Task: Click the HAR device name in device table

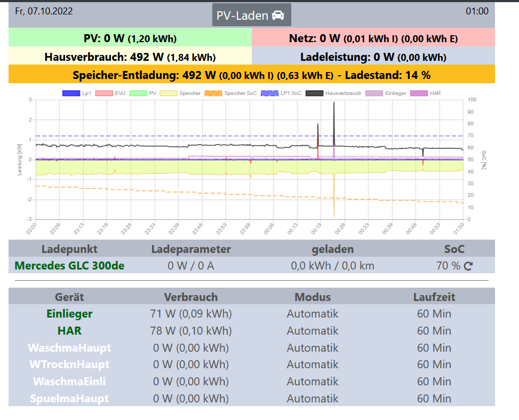Action: (x=69, y=331)
